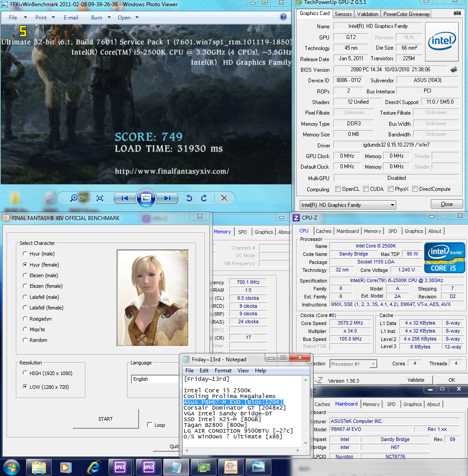Delete the photo with the red X icon

[x=224, y=198]
